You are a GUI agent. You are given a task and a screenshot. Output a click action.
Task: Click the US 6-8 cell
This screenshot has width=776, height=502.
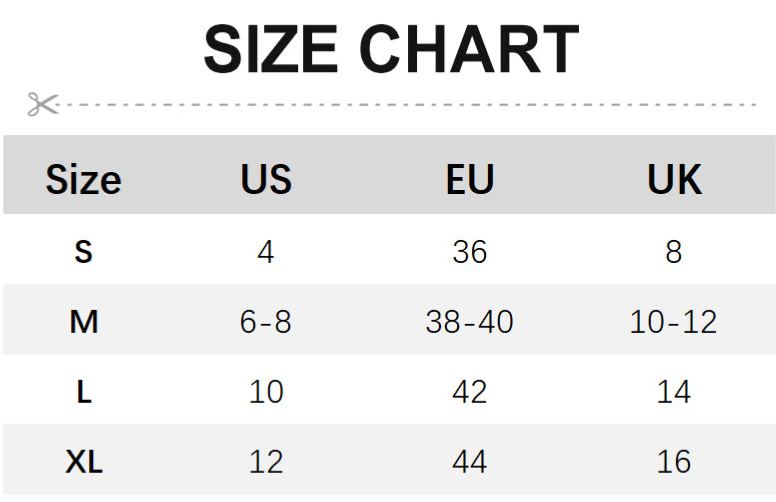[266, 322]
